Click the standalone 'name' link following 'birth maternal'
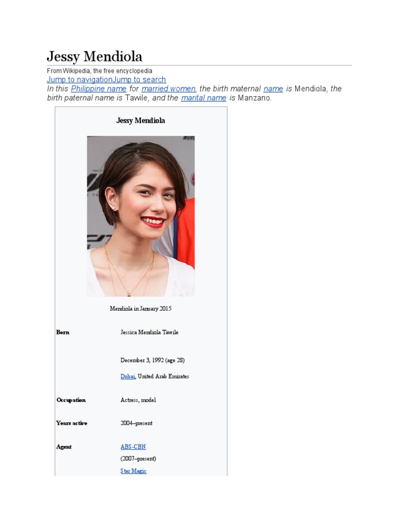Screen dimensions: 399x532 (x=273, y=89)
